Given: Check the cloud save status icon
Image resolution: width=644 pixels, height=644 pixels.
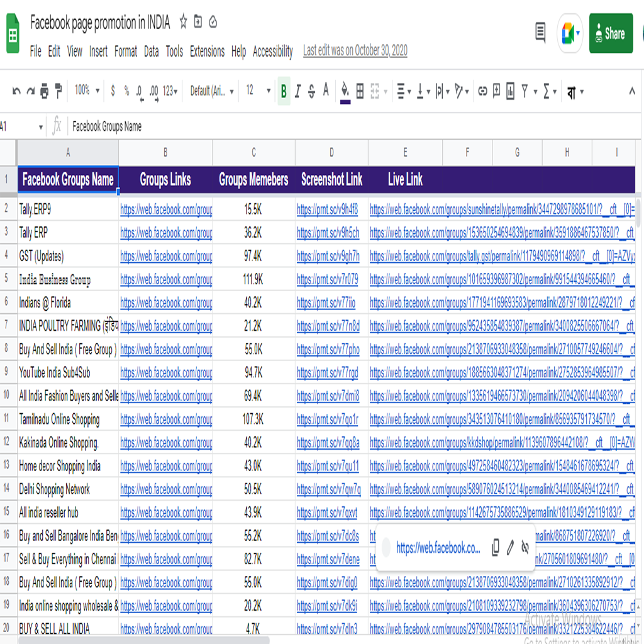Looking at the screenshot, I should coord(213,21).
